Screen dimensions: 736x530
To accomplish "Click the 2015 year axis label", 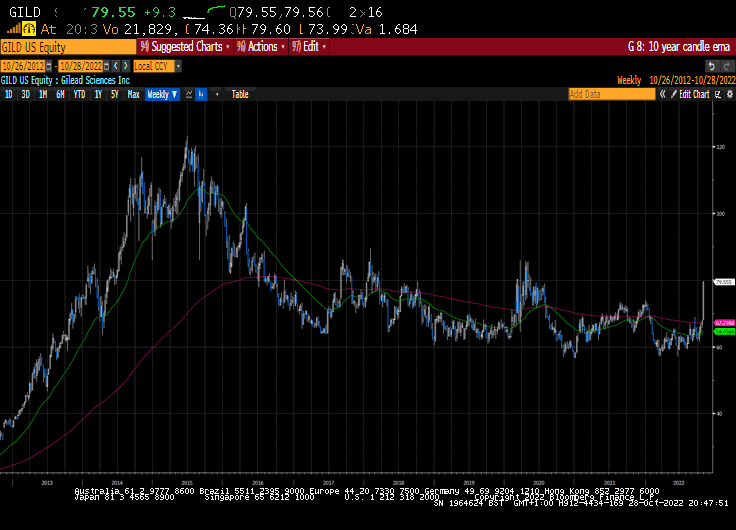I will (x=187, y=483).
